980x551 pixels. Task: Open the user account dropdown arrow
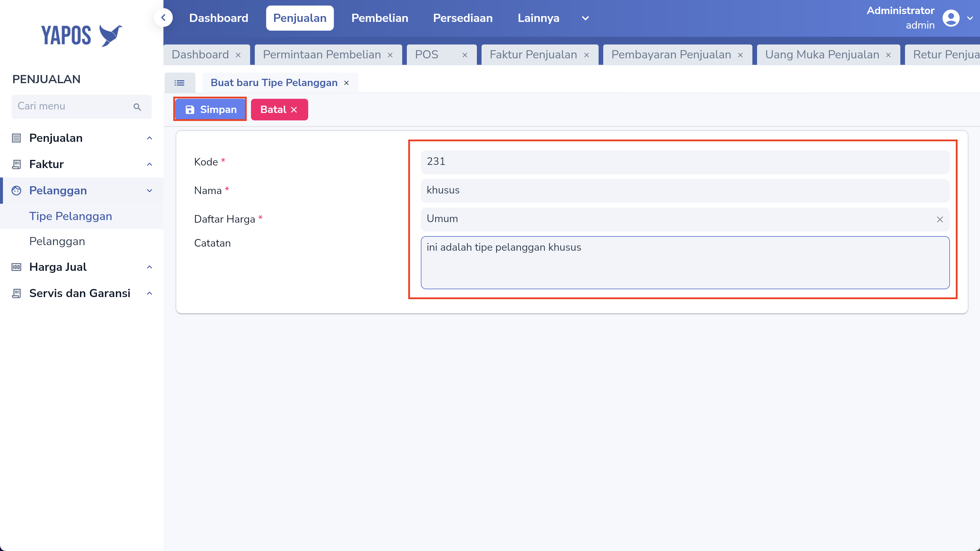point(970,18)
